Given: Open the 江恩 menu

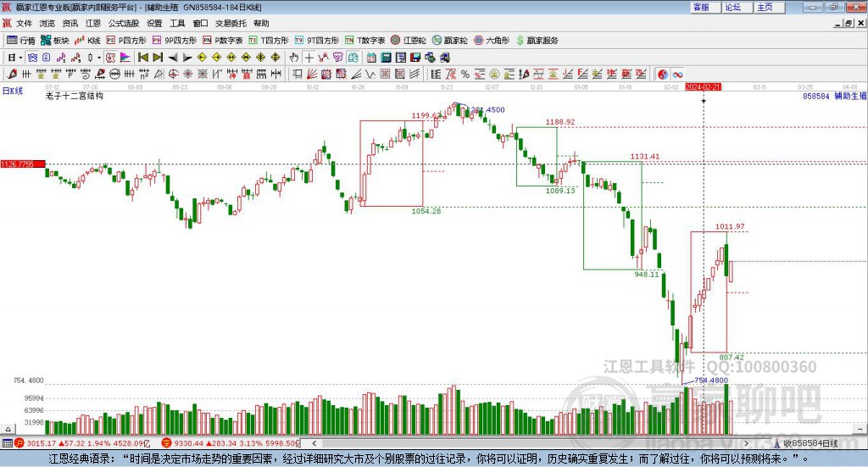Looking at the screenshot, I should tap(93, 23).
